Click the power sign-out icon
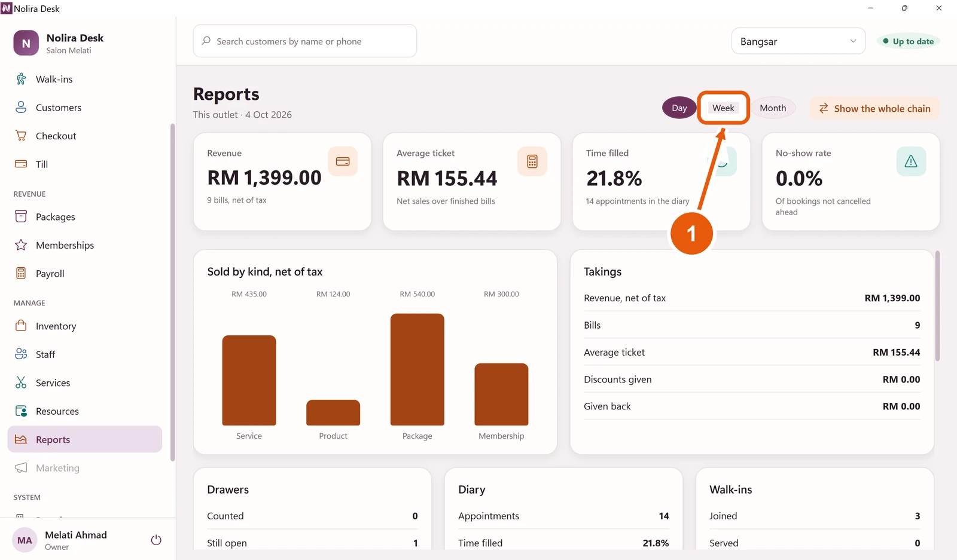Image resolution: width=957 pixels, height=560 pixels. pos(156,540)
